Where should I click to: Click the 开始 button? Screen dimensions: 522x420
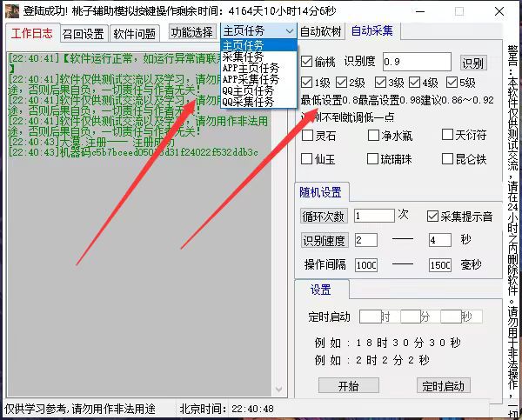click(348, 386)
